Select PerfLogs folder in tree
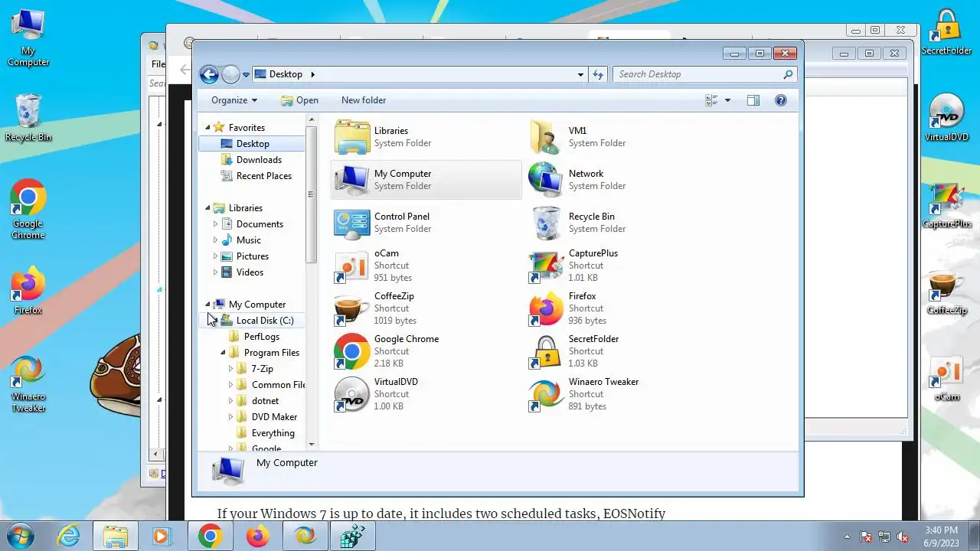Screen dimensions: 980x551 point(261,337)
